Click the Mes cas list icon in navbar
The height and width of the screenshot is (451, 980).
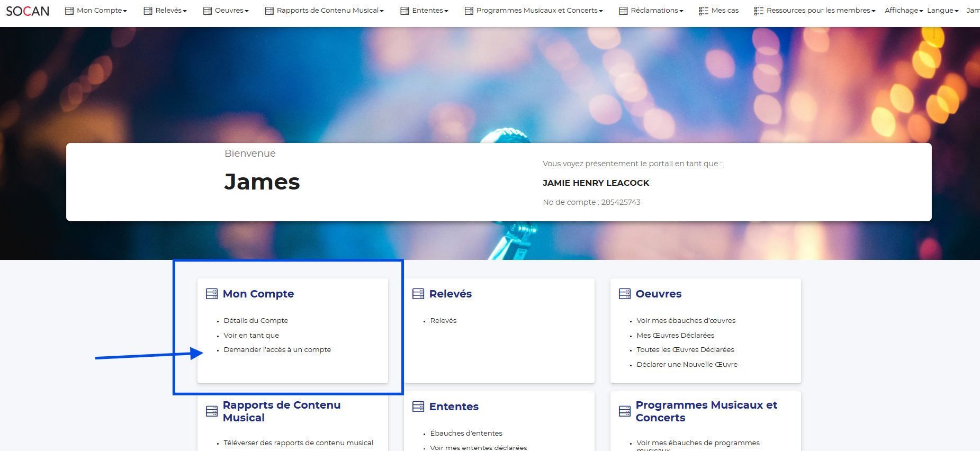coord(704,11)
